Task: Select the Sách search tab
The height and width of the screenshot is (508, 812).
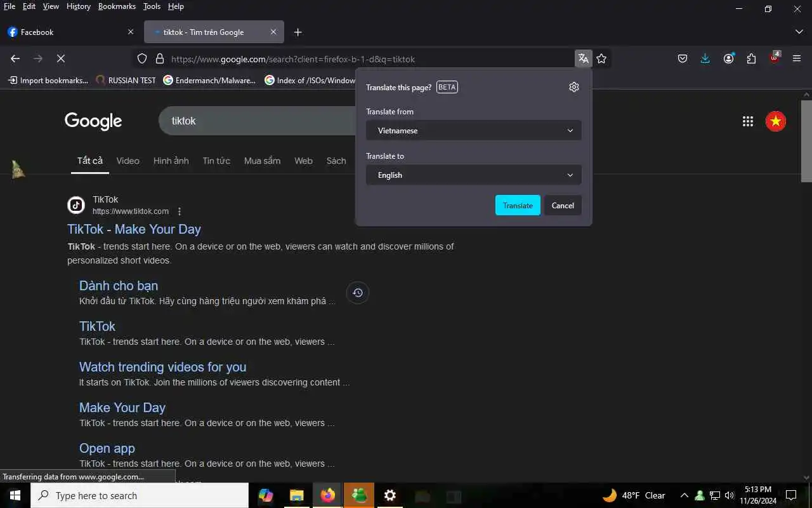Action: coord(336,161)
